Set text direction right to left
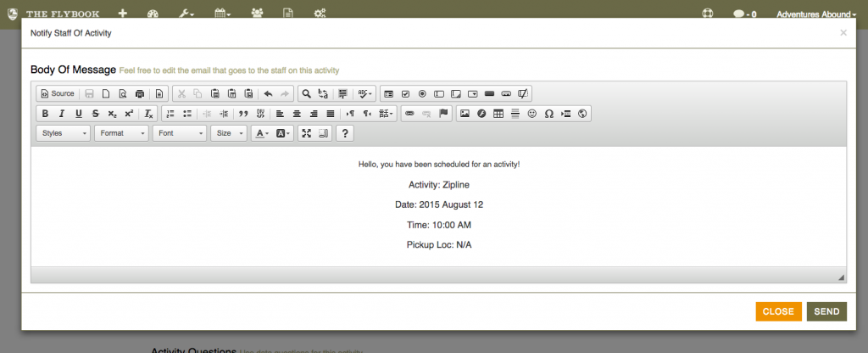Screen dimensions: 868x353 tap(367, 114)
